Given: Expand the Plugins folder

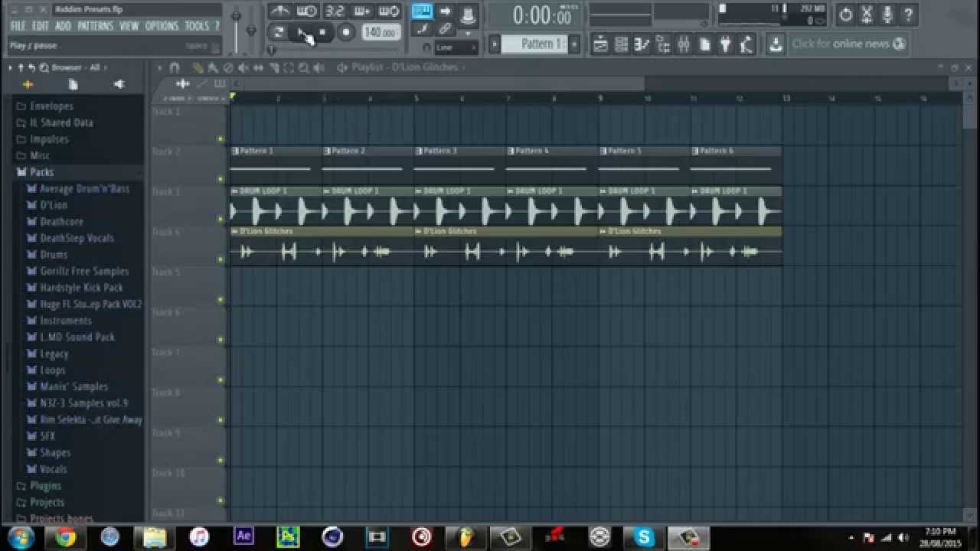Looking at the screenshot, I should pos(45,486).
